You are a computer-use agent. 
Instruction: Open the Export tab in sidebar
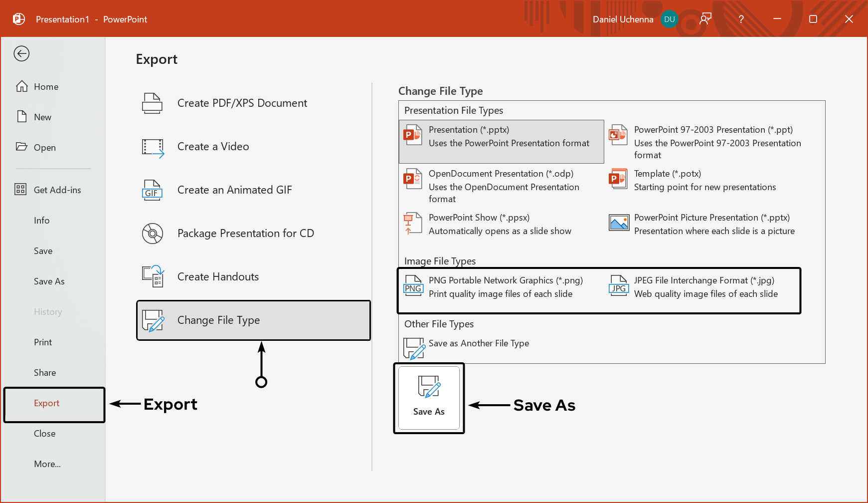pyautogui.click(x=47, y=403)
